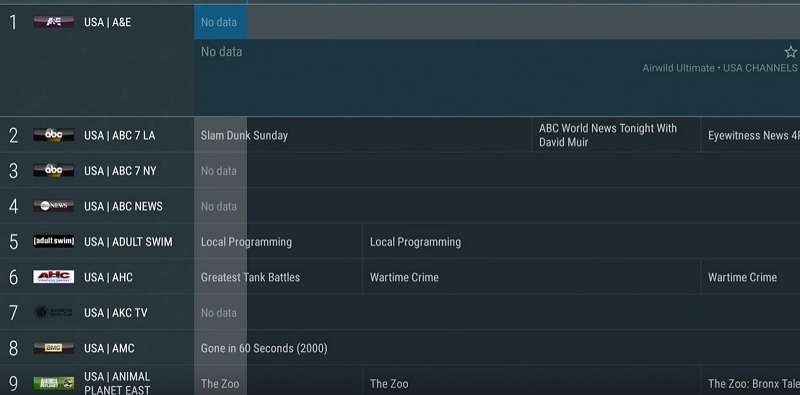Select later Wartime Crime program on AHC
This screenshot has width=800, height=395.
[x=751, y=277]
